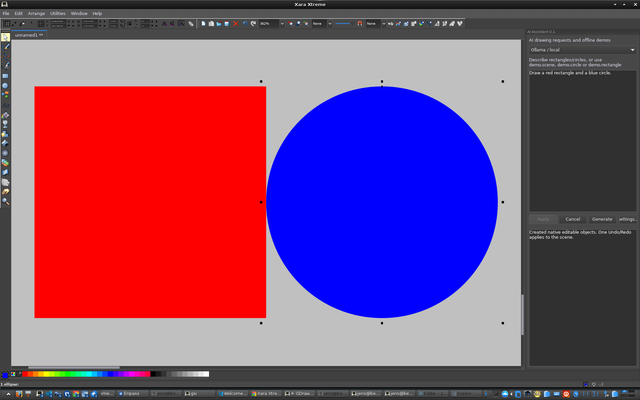This screenshot has width=640, height=400.
Task: Open the Utilities menu
Action: click(x=58, y=13)
